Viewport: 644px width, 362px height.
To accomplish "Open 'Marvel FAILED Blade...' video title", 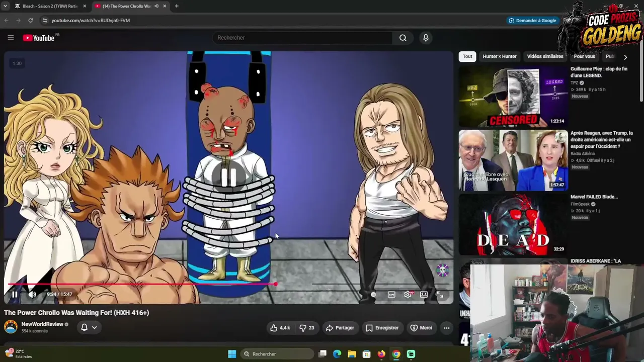I will click(594, 197).
